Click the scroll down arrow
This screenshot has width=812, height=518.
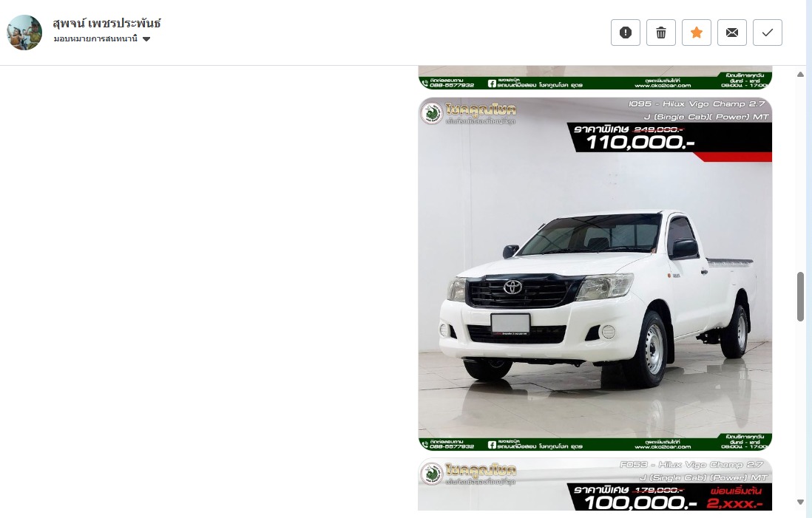pos(800,502)
